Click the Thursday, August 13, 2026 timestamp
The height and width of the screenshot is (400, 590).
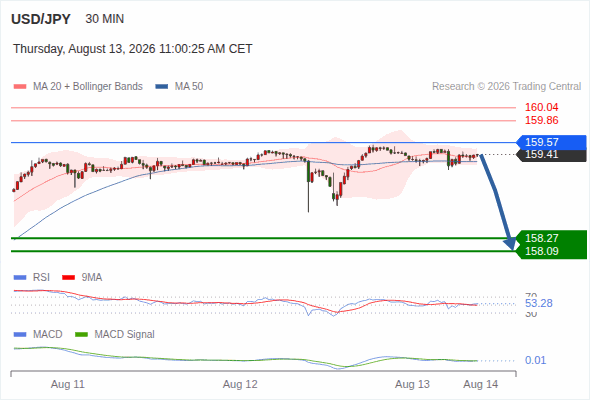(x=132, y=49)
